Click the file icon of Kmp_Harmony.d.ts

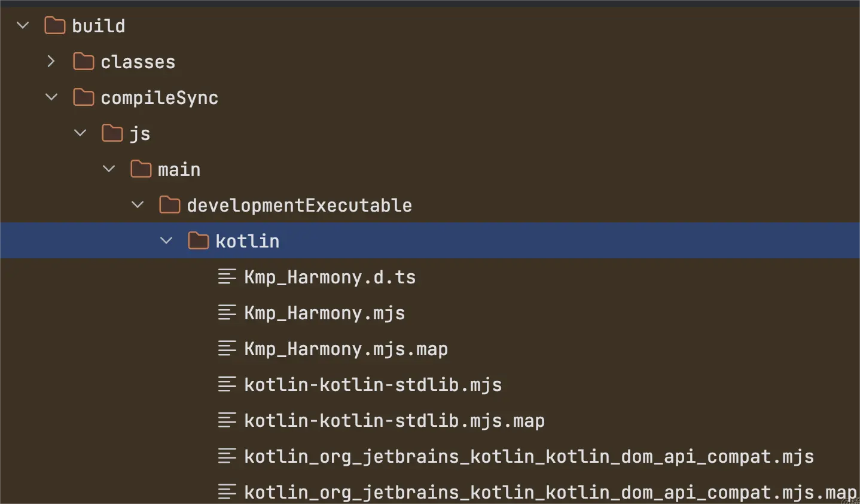click(x=227, y=276)
